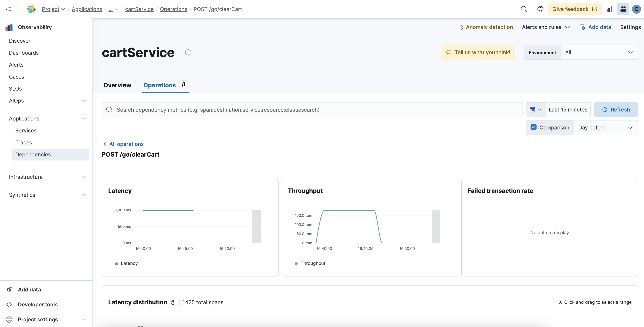Screen dimensions: 644x327
Task: Open Cases in the sidebar
Action: [x=16, y=77]
